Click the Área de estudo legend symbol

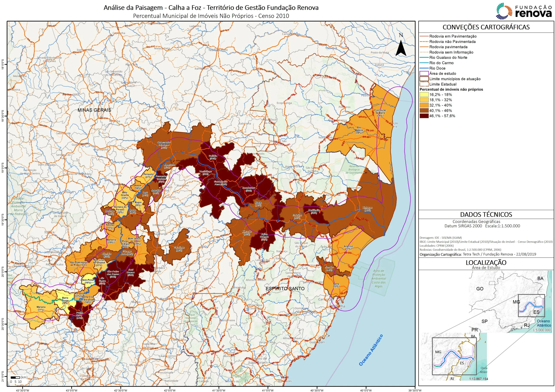424,73
